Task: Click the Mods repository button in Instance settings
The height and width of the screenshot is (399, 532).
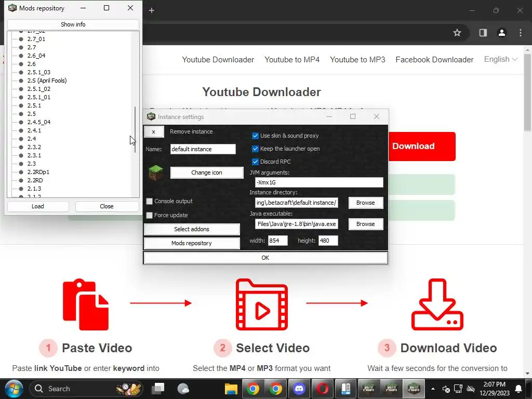Action: [x=192, y=243]
